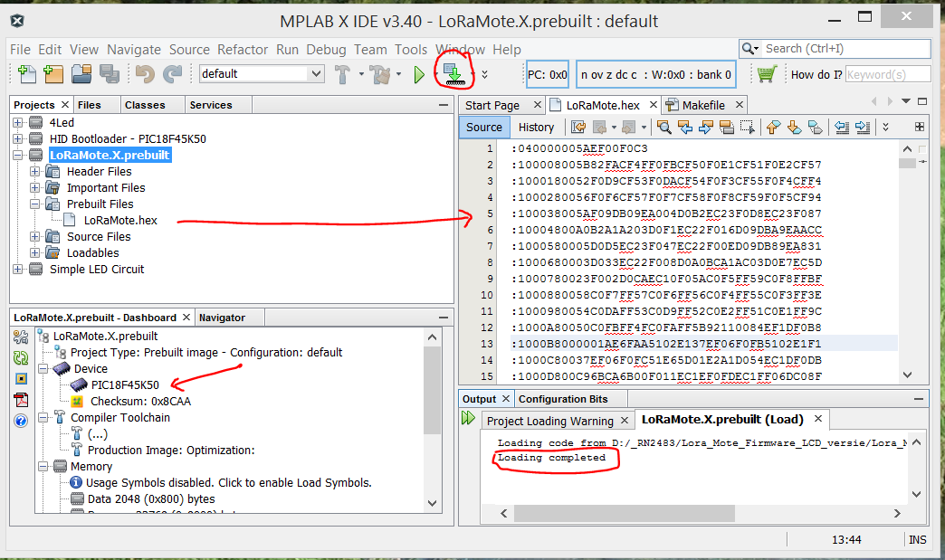Toggle highlight search in editor toolbar
Screen dimensions: 945x560
tap(727, 127)
